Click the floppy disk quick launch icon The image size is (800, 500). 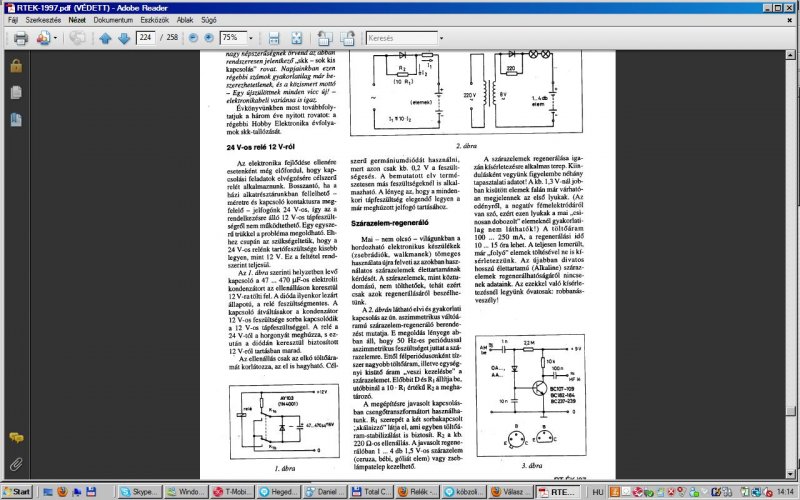[91, 492]
